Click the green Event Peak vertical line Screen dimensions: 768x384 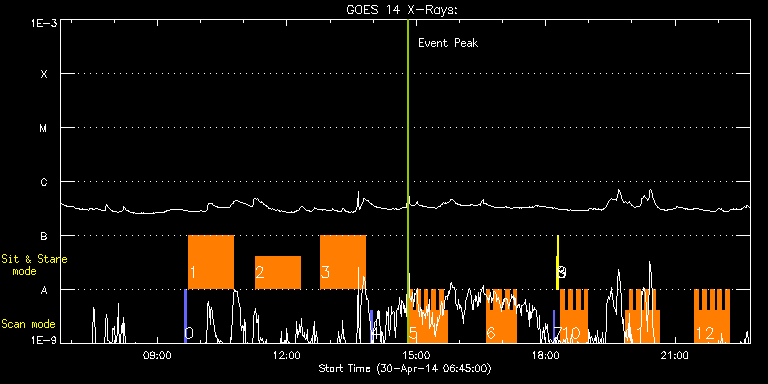408,181
